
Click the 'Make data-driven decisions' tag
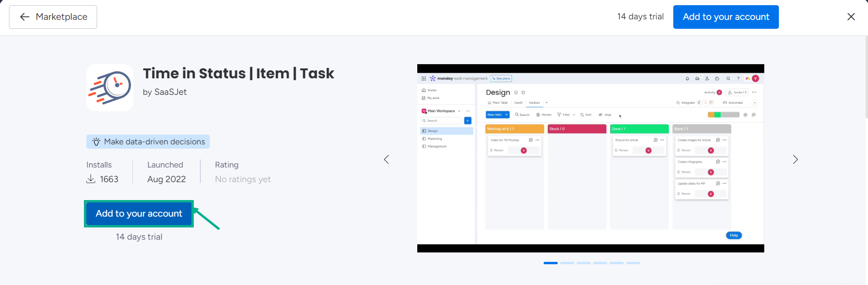(148, 142)
